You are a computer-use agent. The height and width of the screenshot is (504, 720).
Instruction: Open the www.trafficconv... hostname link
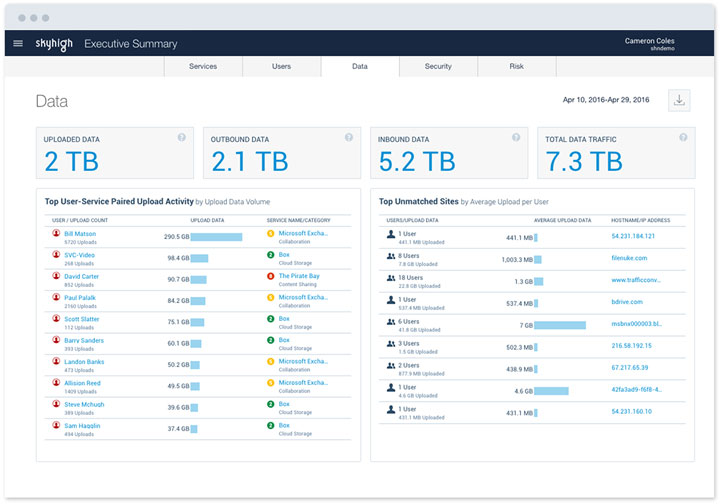tap(636, 280)
